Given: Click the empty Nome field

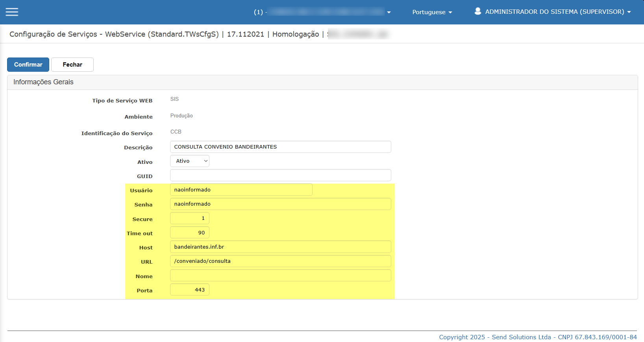Looking at the screenshot, I should (x=281, y=275).
